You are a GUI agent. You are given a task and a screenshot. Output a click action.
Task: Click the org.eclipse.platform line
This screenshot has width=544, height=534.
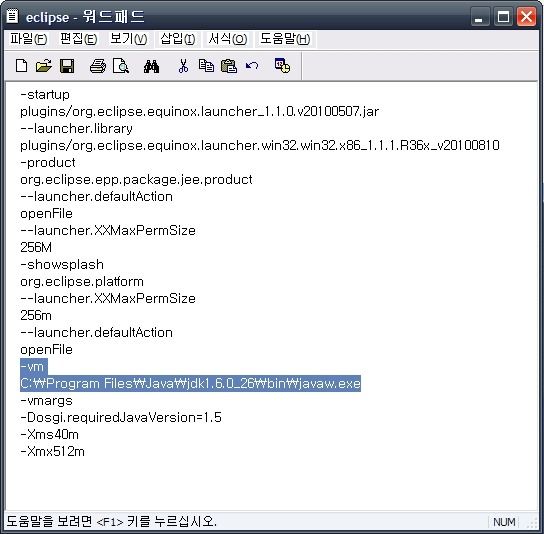[x=82, y=281]
